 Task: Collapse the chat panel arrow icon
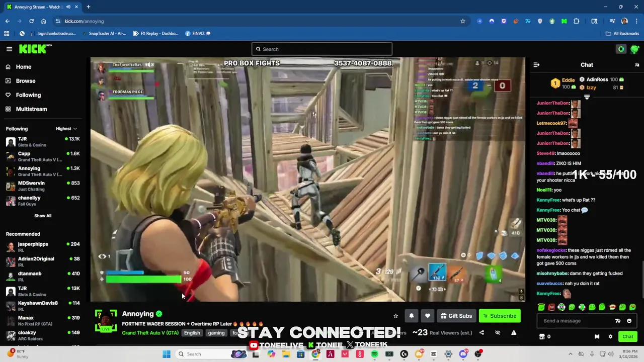pos(536,65)
